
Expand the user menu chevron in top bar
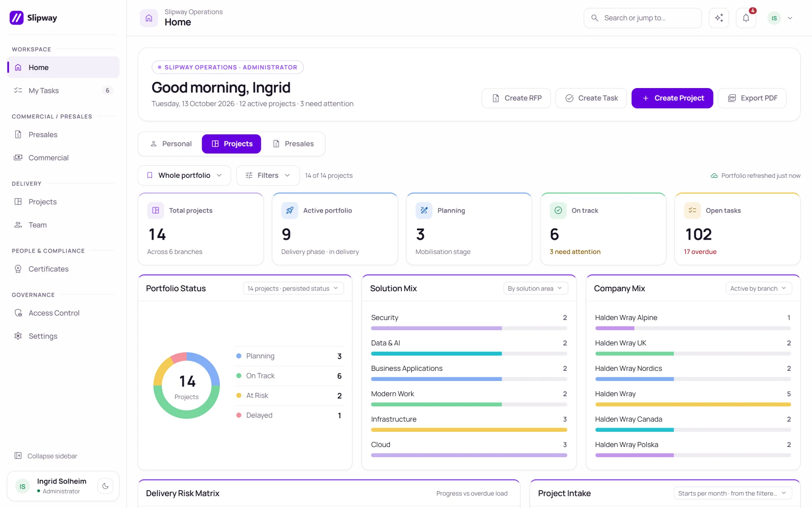click(790, 18)
